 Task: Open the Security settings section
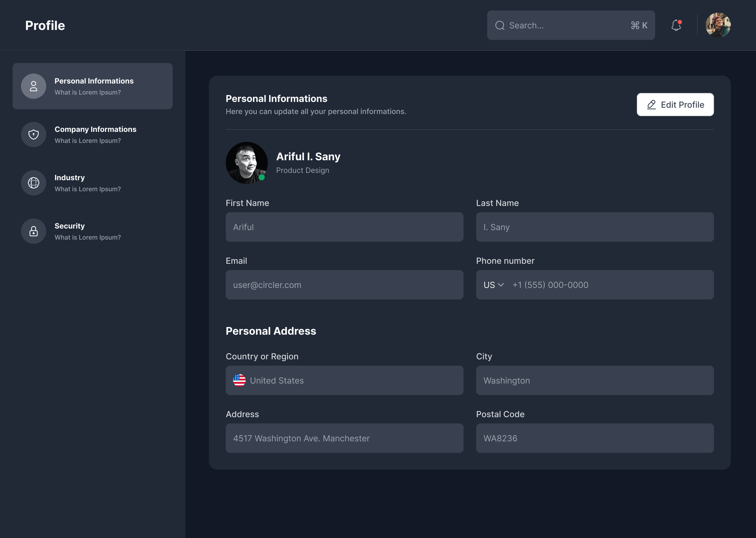pos(87,231)
